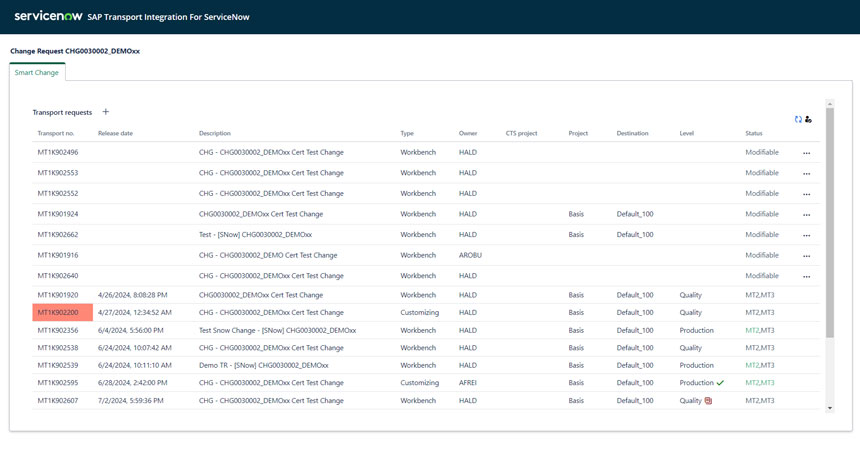Click the green checkmark next to Production

pyautogui.click(x=720, y=383)
